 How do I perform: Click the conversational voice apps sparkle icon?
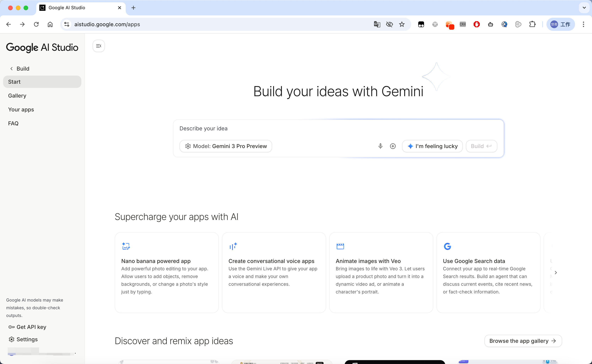click(233, 246)
